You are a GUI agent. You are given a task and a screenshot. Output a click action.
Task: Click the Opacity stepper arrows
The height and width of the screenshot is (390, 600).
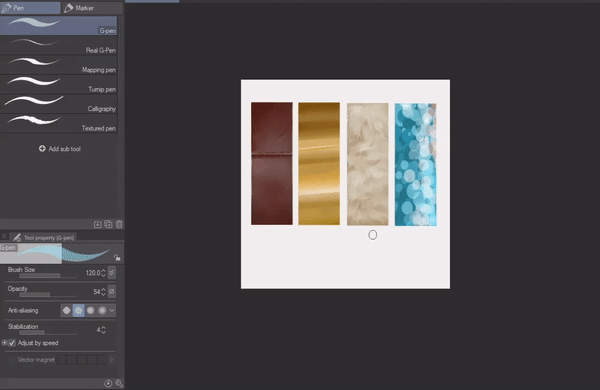point(103,292)
